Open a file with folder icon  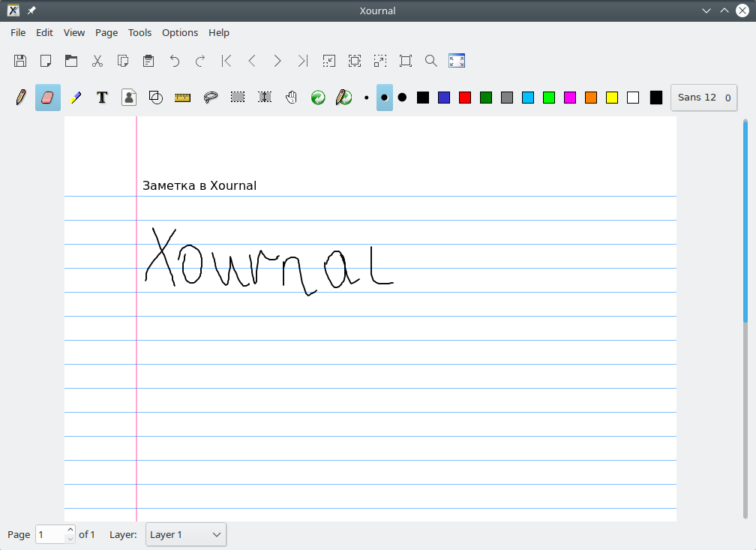tap(71, 61)
